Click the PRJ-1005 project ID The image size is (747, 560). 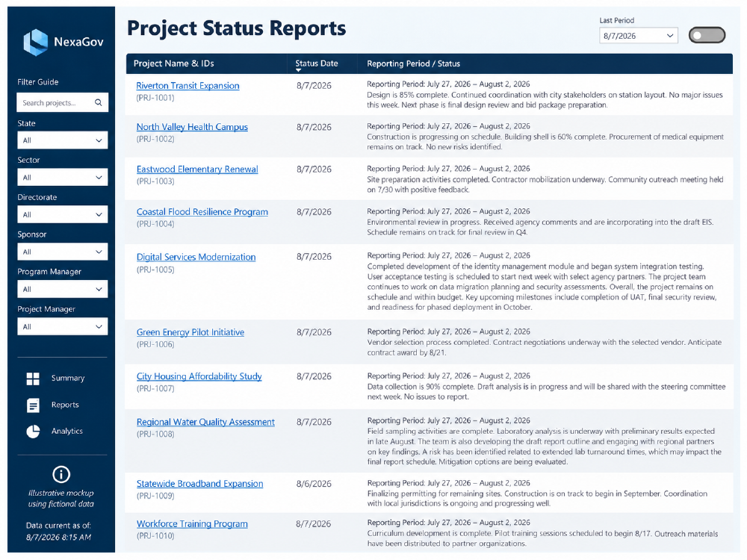[x=155, y=270]
